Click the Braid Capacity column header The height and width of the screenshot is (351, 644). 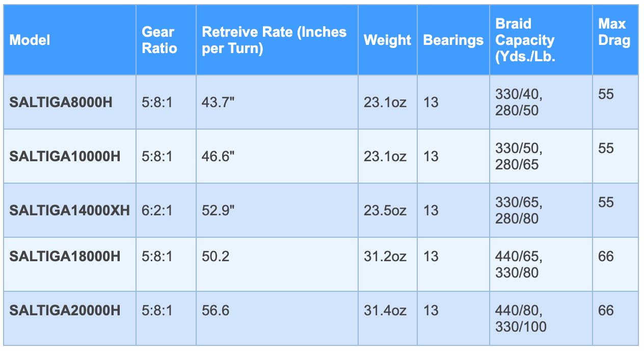525,40
